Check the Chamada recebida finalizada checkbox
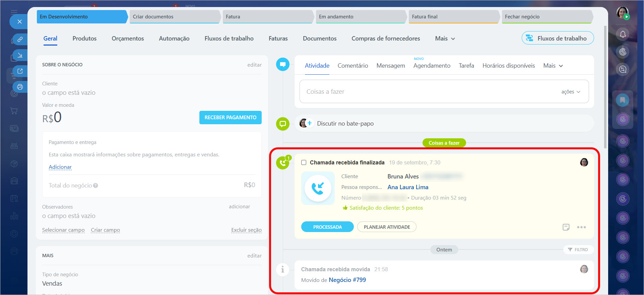Screen dimensions: 644x295 (x=304, y=162)
